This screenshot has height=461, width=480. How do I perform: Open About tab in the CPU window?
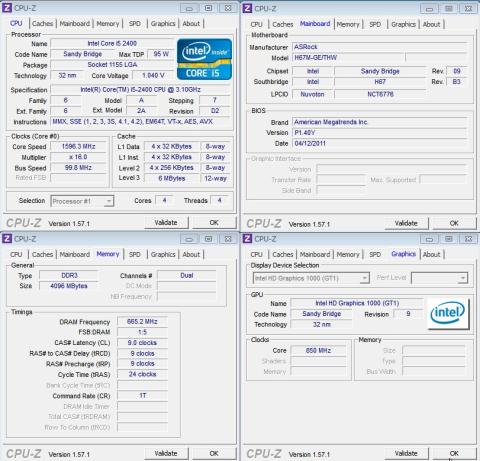tap(191, 24)
